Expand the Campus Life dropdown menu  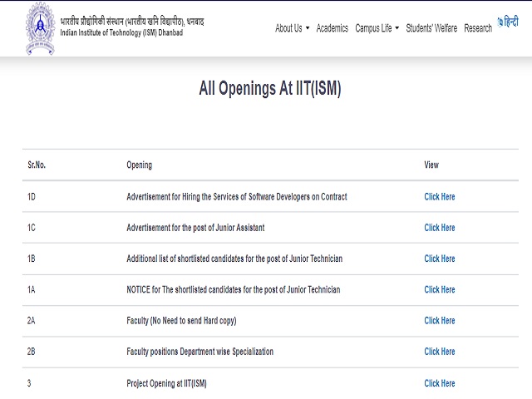[x=377, y=28]
